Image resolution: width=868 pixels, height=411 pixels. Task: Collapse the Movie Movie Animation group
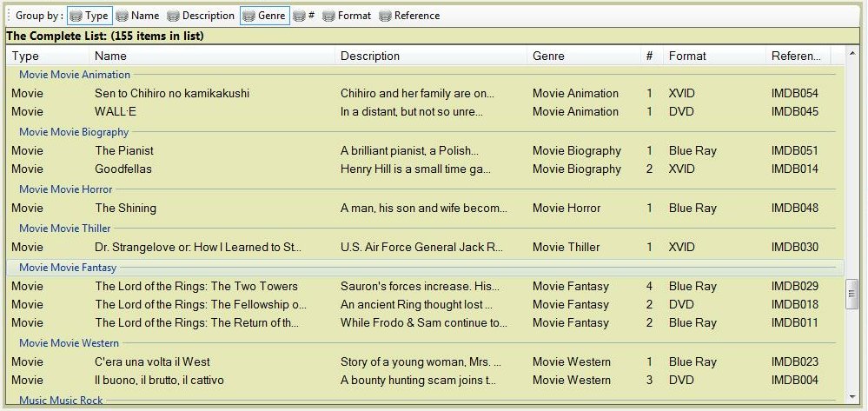point(75,75)
